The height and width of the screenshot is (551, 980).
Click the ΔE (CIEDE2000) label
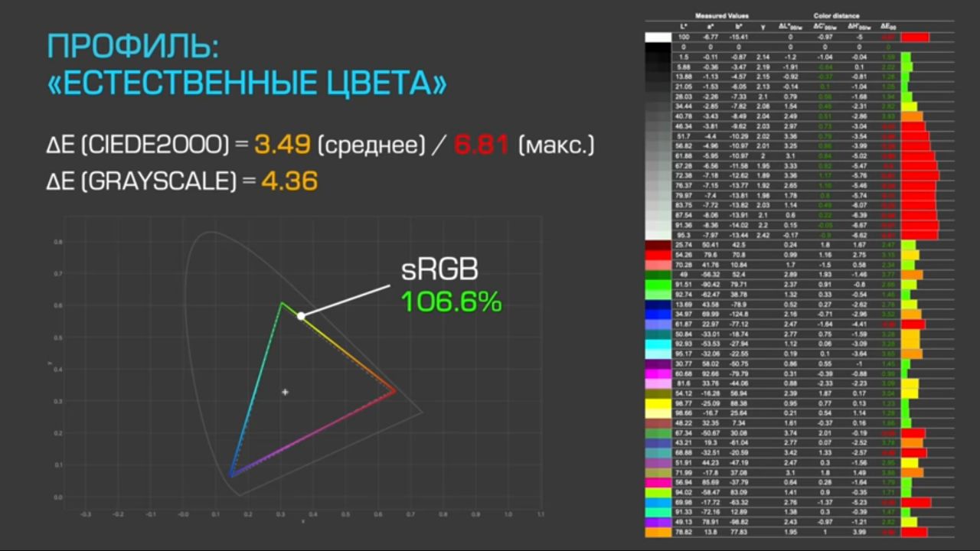[139, 145]
